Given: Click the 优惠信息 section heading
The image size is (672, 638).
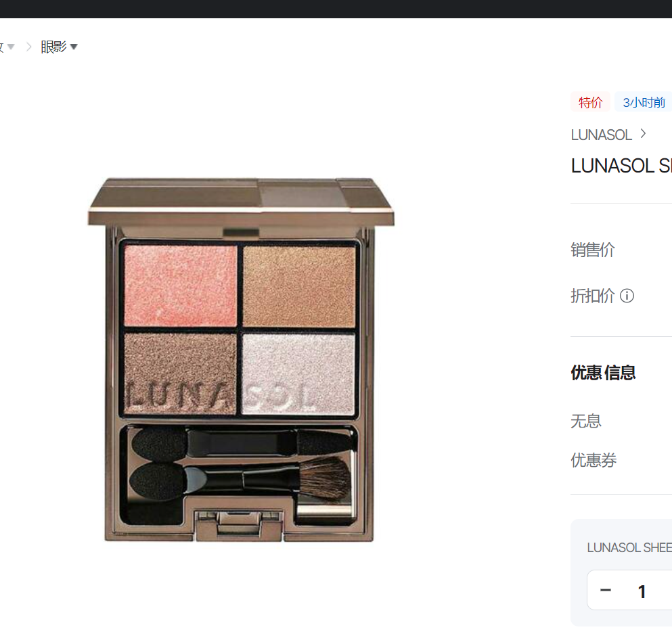Looking at the screenshot, I should point(603,373).
